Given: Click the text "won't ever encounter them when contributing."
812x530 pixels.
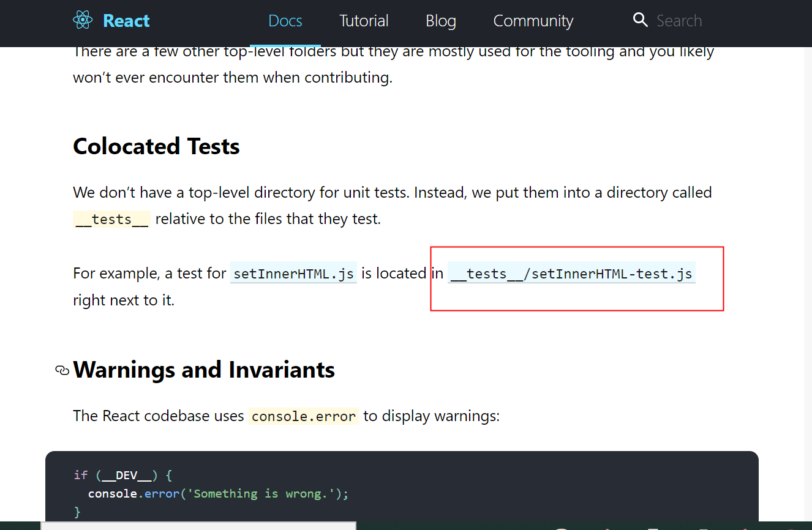Looking at the screenshot, I should coord(233,78).
